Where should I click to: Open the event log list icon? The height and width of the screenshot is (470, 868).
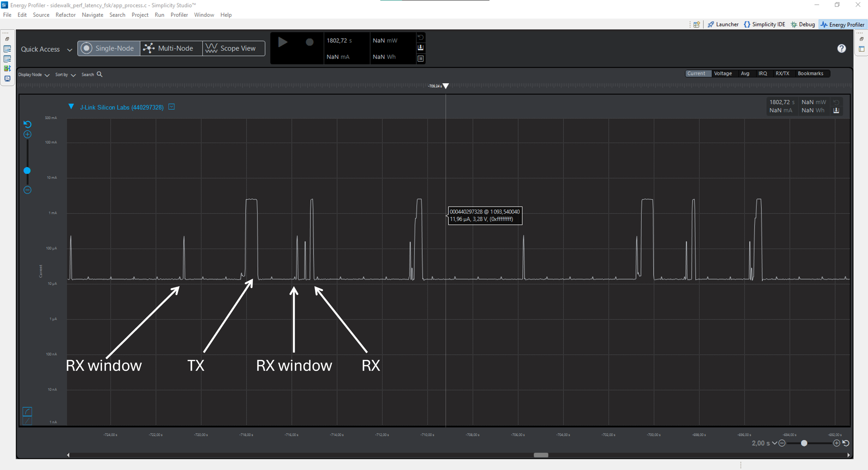point(420,59)
